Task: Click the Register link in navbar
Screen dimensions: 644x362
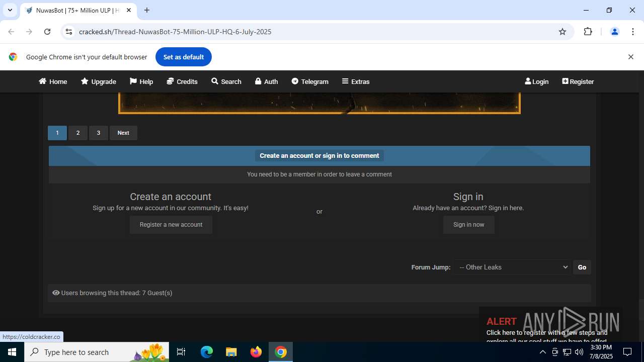Action: click(x=578, y=81)
